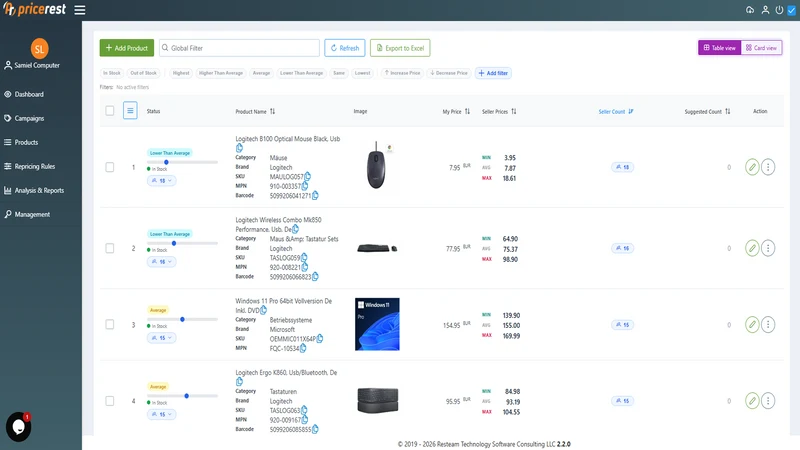Switch to Table view

coord(719,47)
